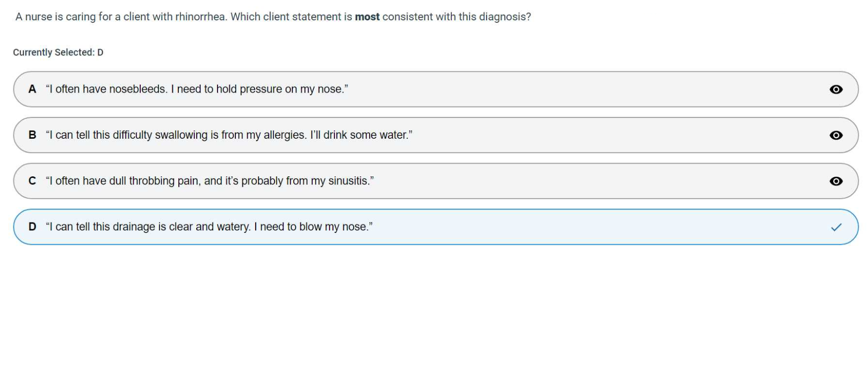
Task: Click the eye icon on answer A
Action: tap(836, 90)
